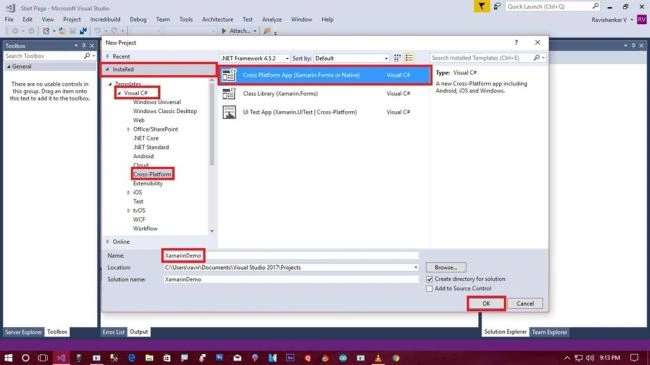Switch to the Team Explorer tab
This screenshot has height=365, width=650.
point(549,332)
